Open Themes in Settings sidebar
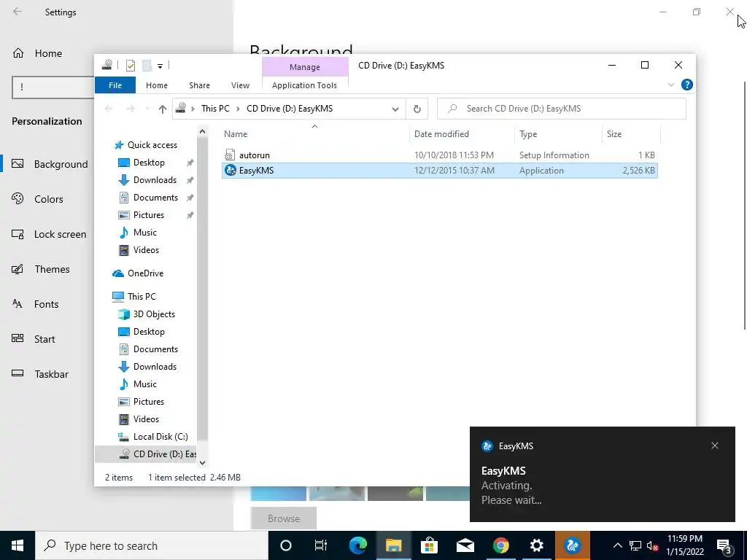 (52, 269)
